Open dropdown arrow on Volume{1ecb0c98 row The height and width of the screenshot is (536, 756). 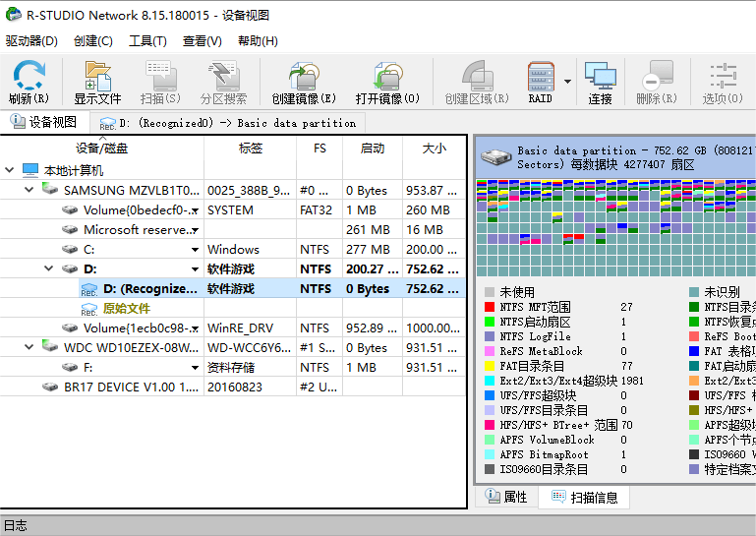(x=195, y=329)
